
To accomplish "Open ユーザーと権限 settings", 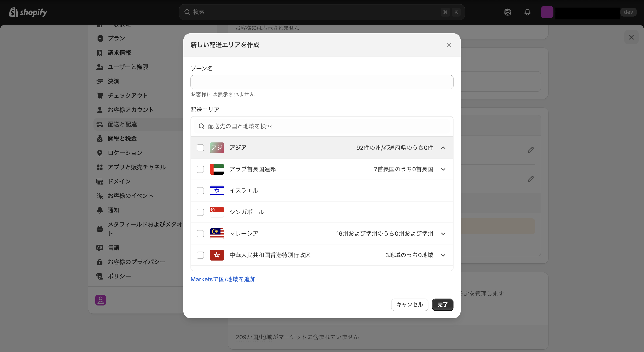I will (x=127, y=67).
